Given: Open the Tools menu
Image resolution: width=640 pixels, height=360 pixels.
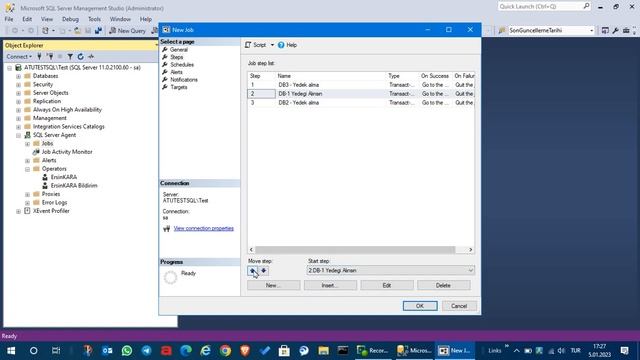Looking at the screenshot, I should [94, 19].
